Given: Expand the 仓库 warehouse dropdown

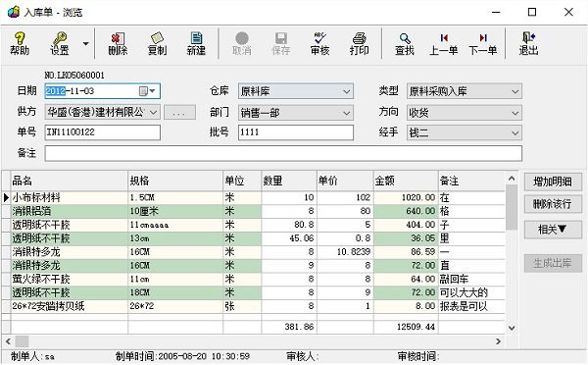Looking at the screenshot, I should coord(347,91).
